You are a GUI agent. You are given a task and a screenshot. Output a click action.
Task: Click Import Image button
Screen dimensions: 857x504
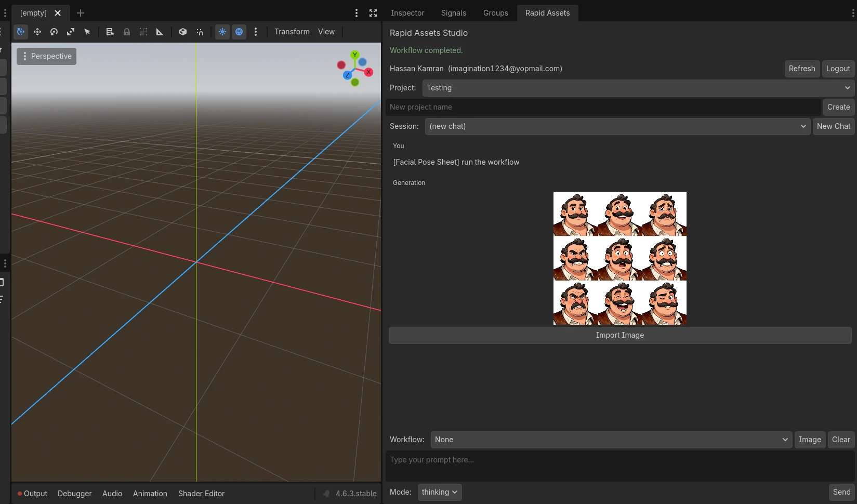(620, 335)
